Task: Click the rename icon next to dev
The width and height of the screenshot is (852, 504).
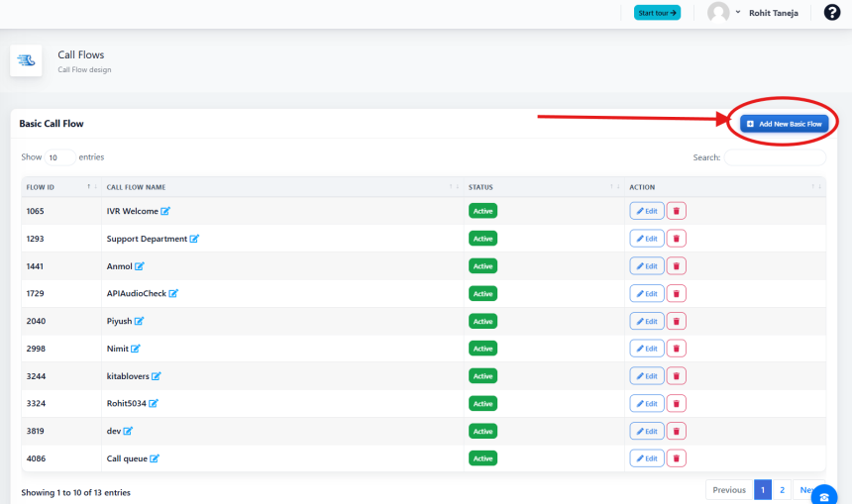Action: pyautogui.click(x=128, y=431)
